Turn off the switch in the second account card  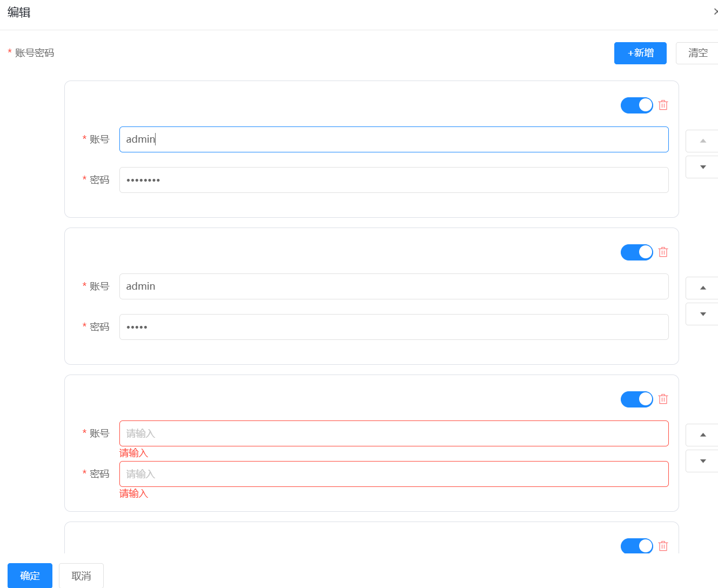coord(636,252)
